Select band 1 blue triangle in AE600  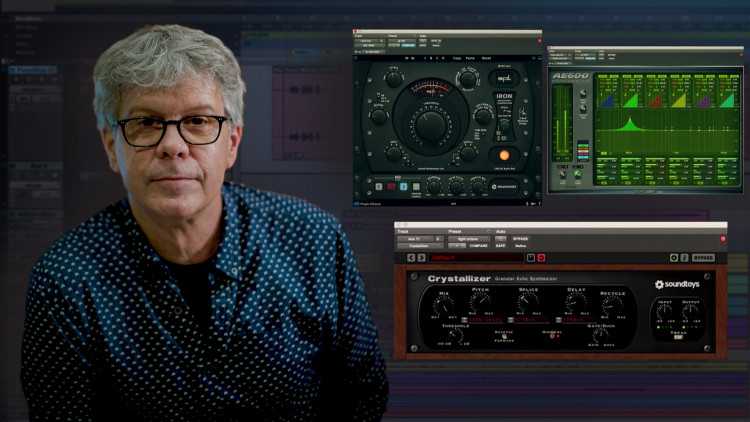pos(607,100)
